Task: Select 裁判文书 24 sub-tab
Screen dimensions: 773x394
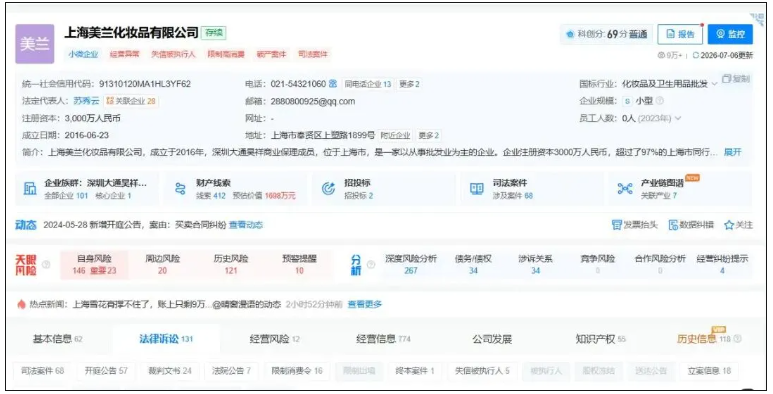Action: [x=170, y=371]
